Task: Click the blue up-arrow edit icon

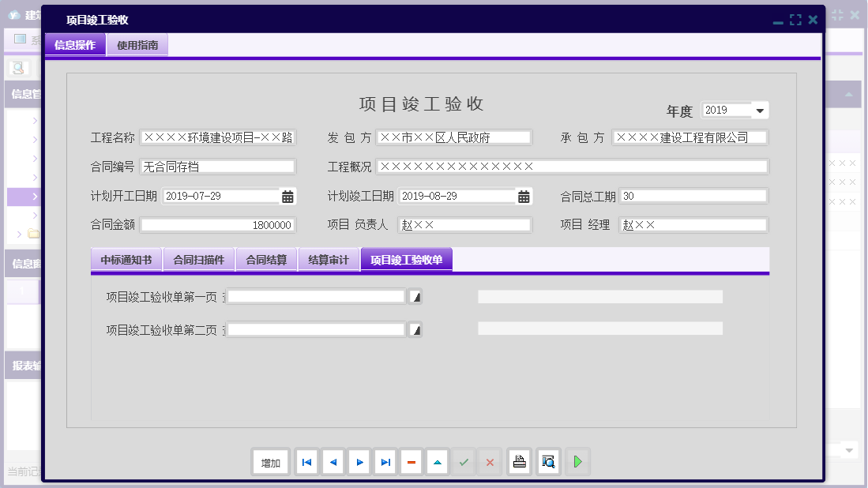Action: click(437, 462)
